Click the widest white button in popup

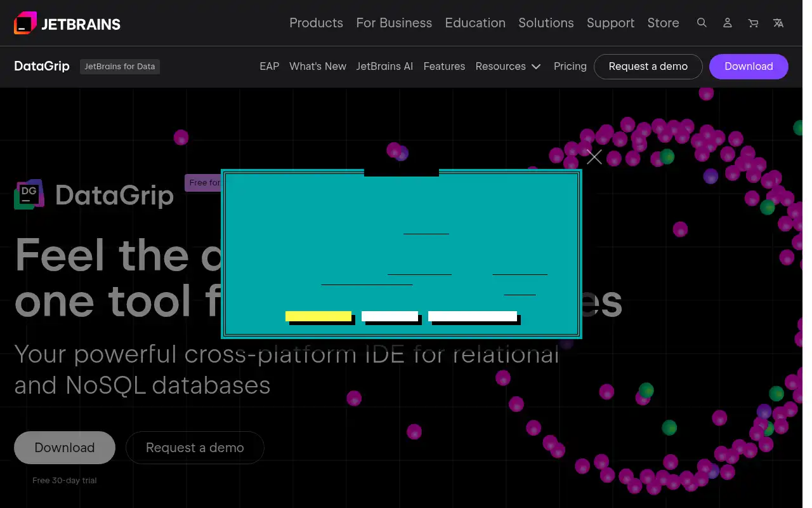[473, 316]
